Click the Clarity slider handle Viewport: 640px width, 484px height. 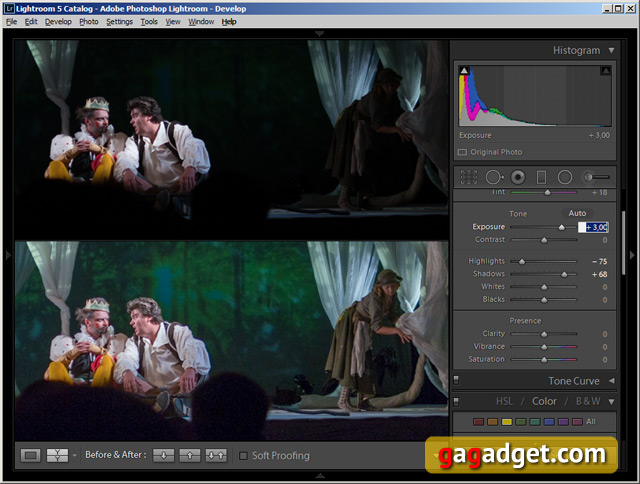tap(544, 334)
